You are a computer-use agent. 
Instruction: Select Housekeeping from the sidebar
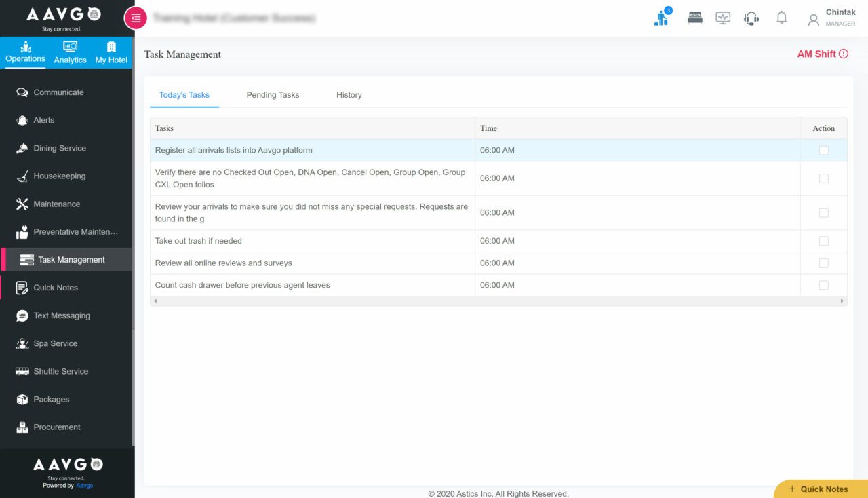(x=59, y=176)
